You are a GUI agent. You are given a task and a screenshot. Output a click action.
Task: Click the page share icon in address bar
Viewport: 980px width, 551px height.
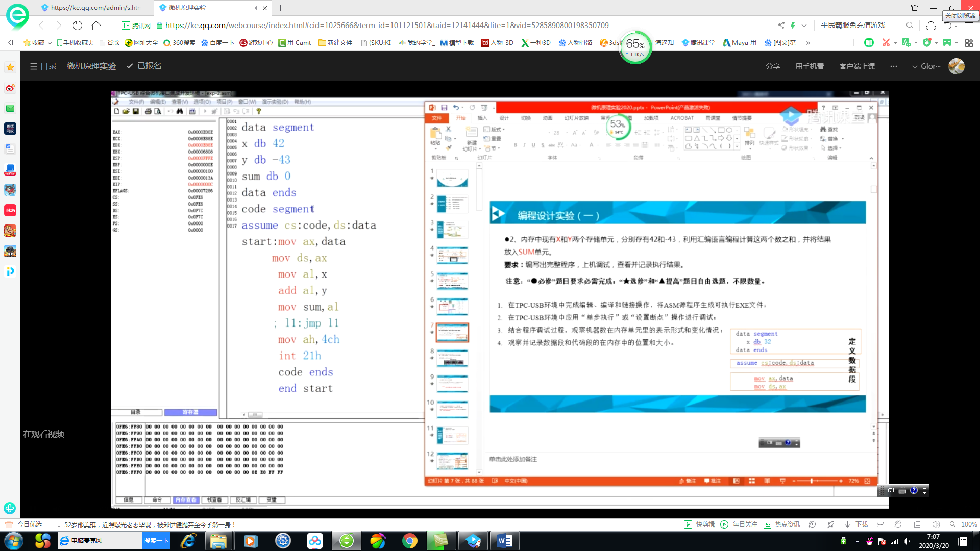tap(781, 26)
